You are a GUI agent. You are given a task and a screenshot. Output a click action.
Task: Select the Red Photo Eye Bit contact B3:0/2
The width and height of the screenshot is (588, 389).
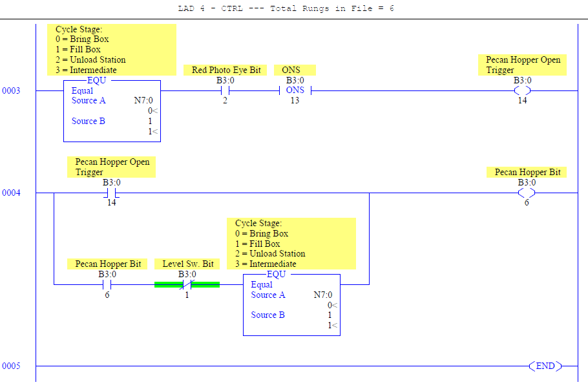click(x=225, y=90)
